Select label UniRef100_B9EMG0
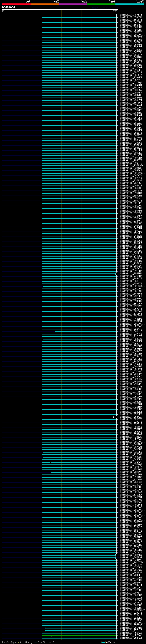 point(131,583)
